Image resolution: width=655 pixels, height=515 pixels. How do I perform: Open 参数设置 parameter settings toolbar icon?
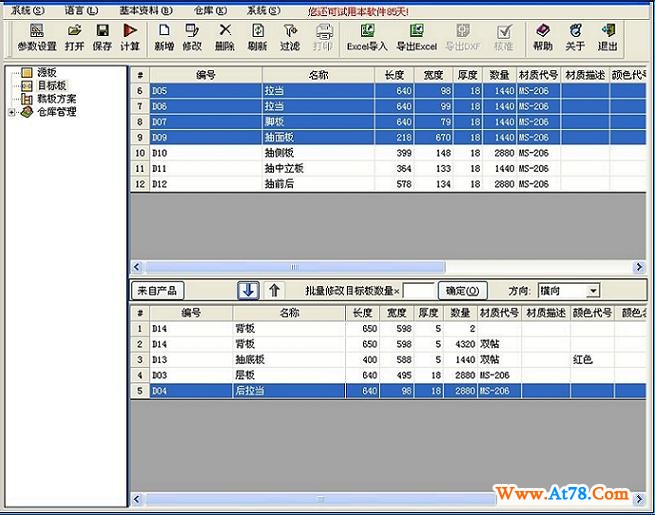(x=37, y=37)
